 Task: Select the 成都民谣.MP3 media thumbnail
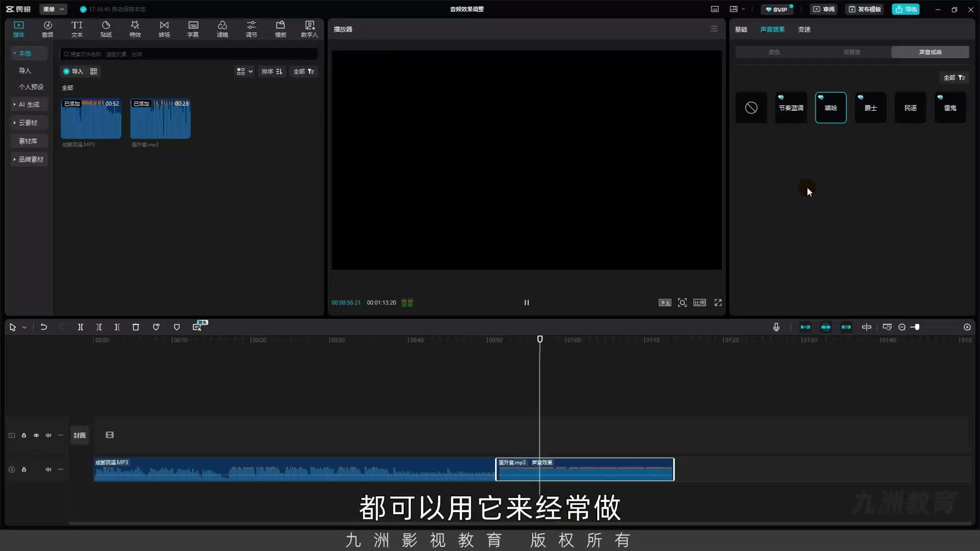(x=91, y=119)
